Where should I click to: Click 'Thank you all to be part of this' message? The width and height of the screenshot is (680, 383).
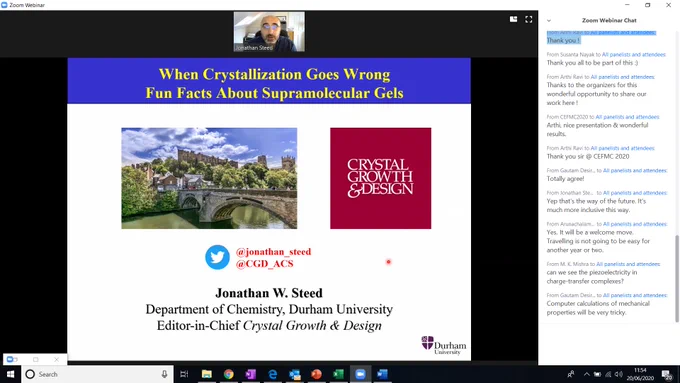point(592,63)
